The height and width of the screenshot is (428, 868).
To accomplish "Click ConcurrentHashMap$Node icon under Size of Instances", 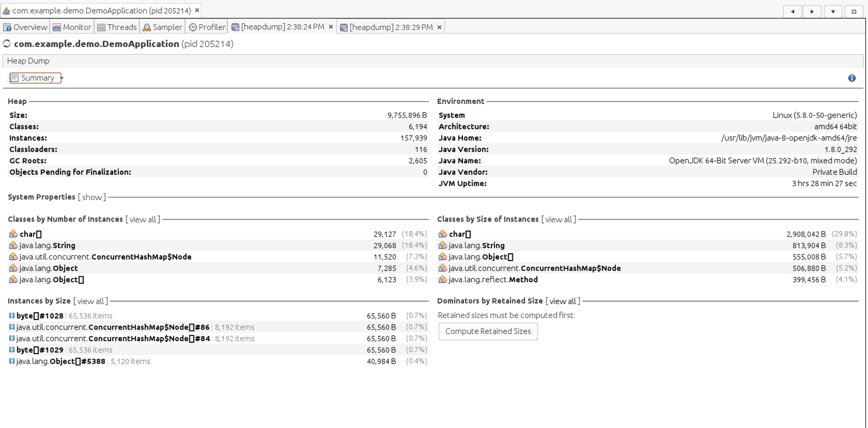I will pos(442,268).
